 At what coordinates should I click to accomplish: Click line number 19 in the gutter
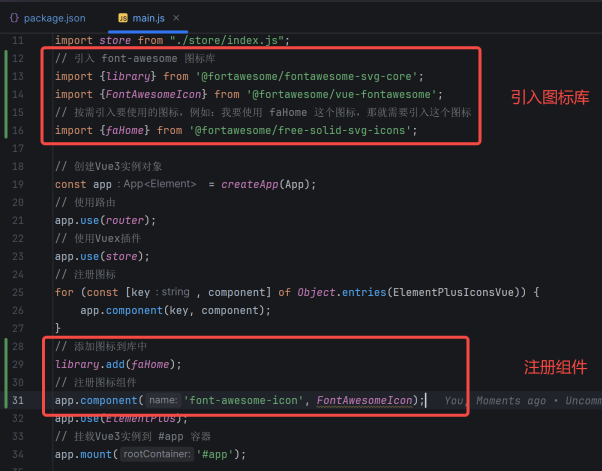pyautogui.click(x=18, y=184)
